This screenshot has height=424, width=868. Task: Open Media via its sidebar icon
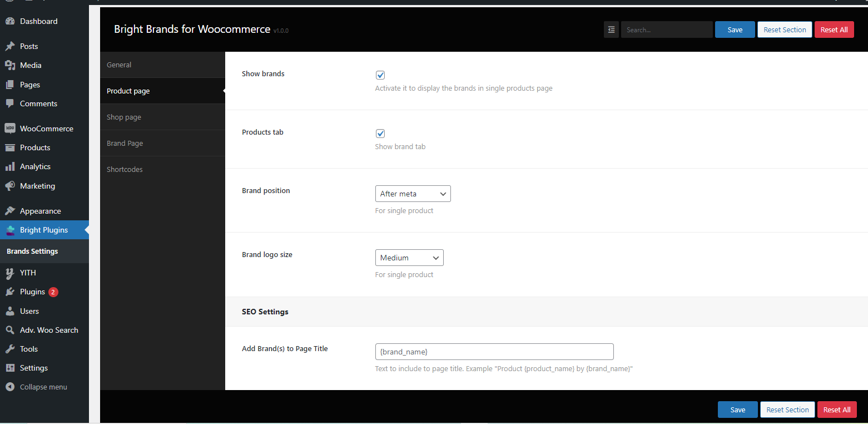point(10,65)
